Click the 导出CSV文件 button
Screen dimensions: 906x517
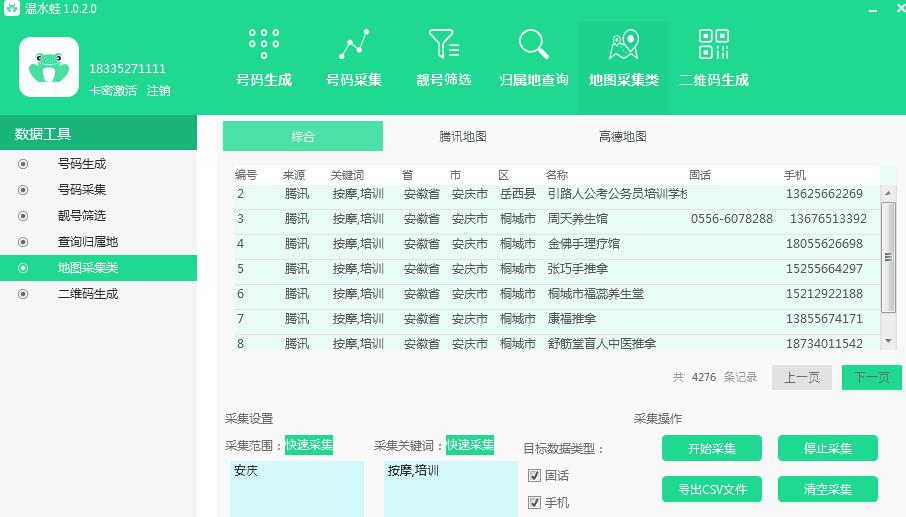712,489
